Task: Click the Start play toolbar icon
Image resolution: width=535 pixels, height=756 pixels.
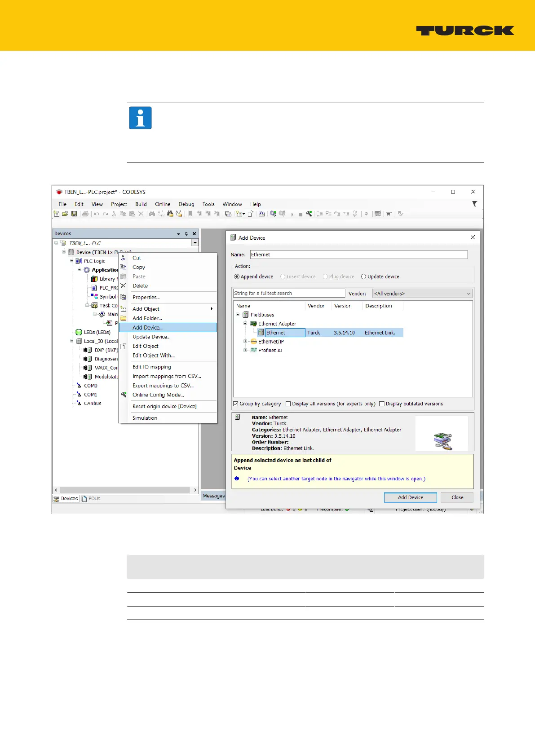Action: 292,214
